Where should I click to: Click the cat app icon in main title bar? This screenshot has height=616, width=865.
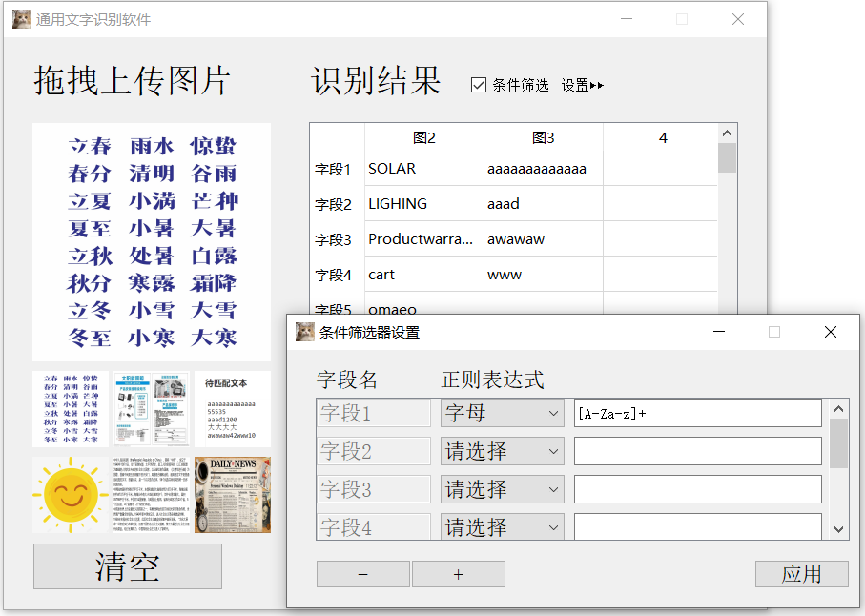(x=21, y=18)
